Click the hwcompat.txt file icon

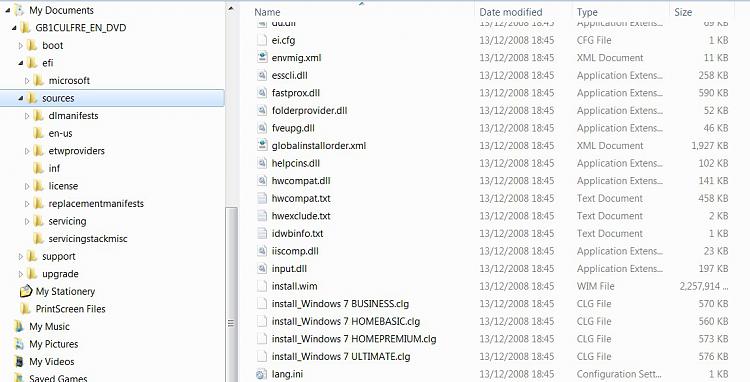point(262,198)
